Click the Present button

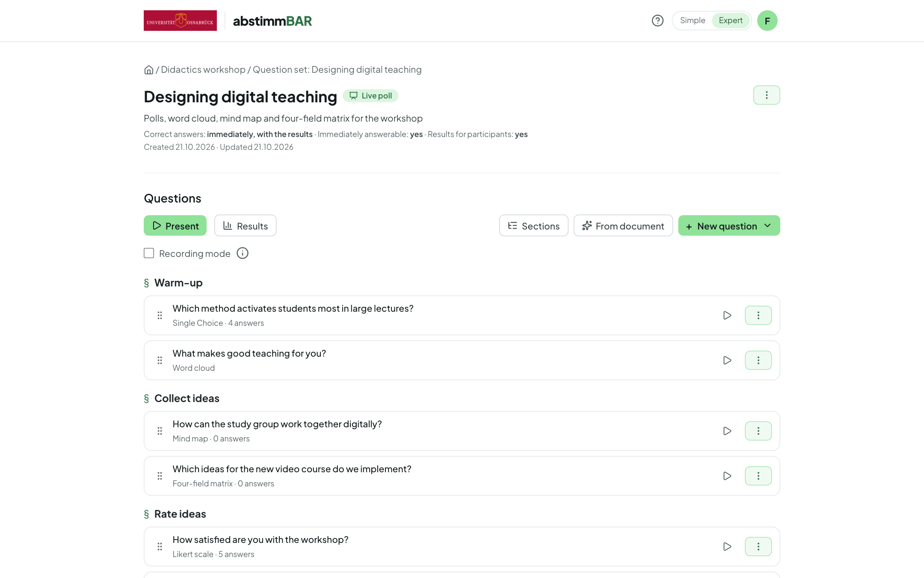[x=175, y=226]
